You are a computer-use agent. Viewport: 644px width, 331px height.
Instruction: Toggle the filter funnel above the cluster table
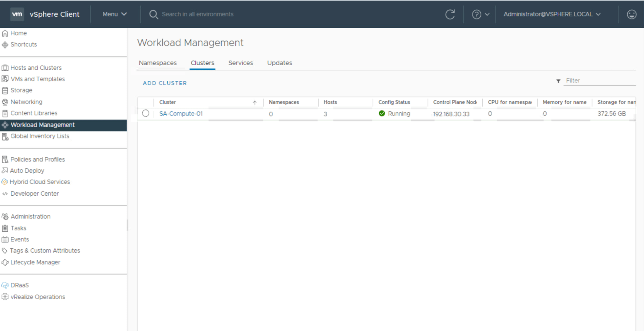click(x=558, y=81)
